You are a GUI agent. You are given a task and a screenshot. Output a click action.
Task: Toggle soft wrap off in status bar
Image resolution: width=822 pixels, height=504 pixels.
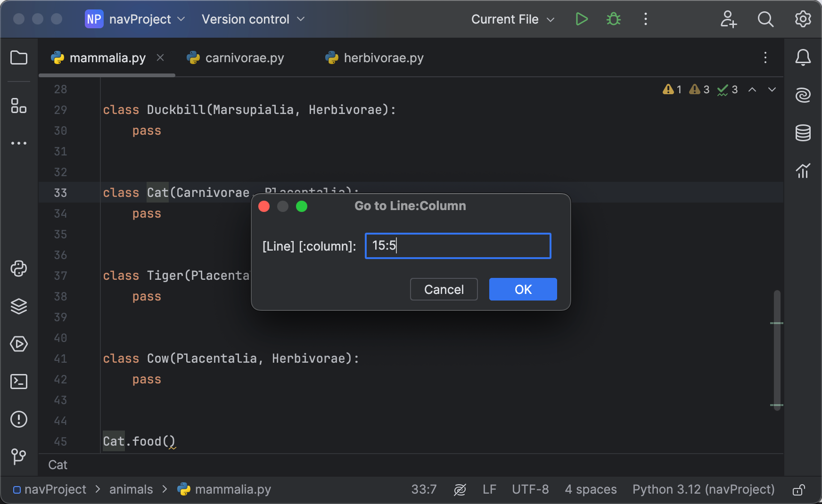(x=460, y=489)
